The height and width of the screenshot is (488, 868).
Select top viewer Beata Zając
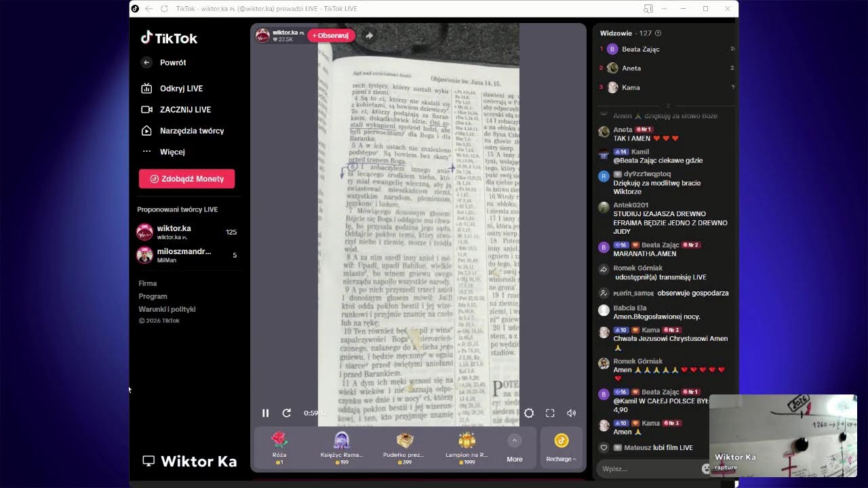(640, 49)
